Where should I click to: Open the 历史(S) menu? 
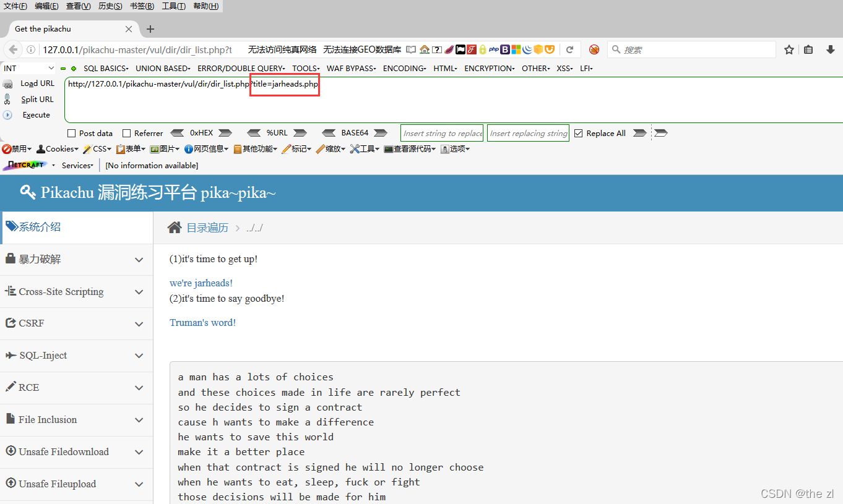pyautogui.click(x=110, y=6)
